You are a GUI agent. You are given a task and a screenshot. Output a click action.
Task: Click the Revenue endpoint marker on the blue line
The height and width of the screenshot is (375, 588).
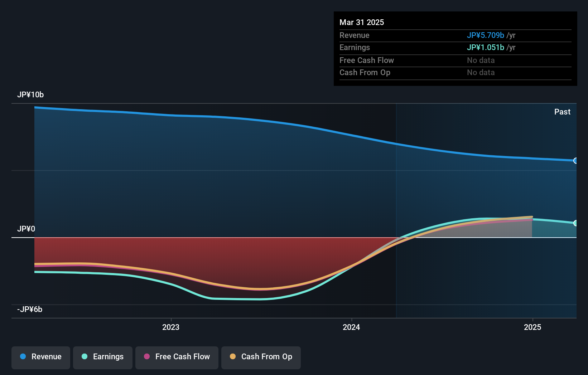click(x=575, y=161)
